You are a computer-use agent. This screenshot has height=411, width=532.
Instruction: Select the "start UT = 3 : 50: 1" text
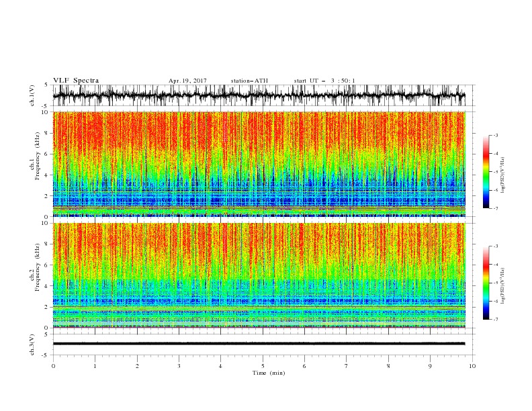point(324,81)
